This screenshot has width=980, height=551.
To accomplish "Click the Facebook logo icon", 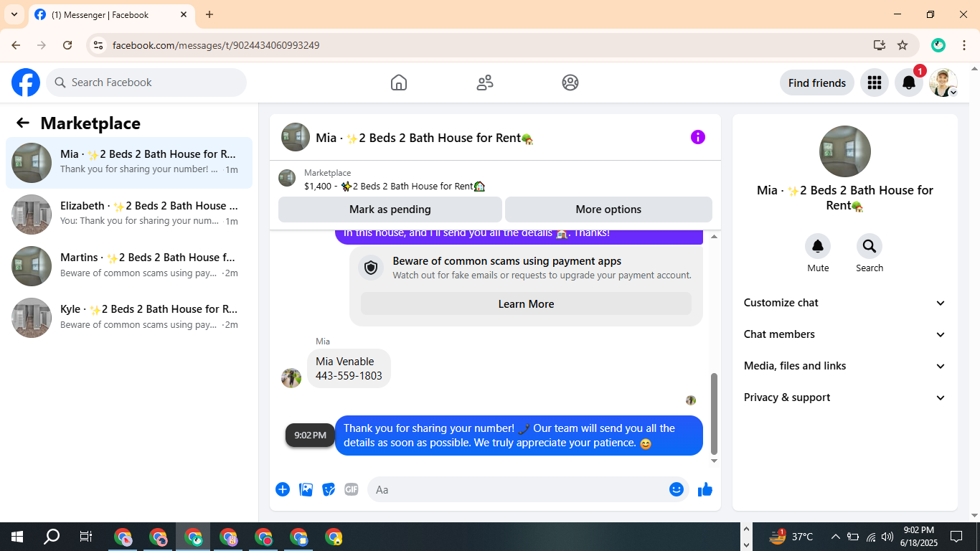I will point(26,83).
